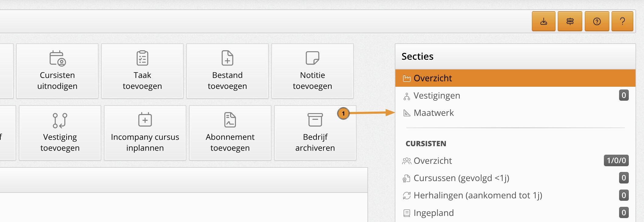Open the Vestigingen section

coord(437,96)
